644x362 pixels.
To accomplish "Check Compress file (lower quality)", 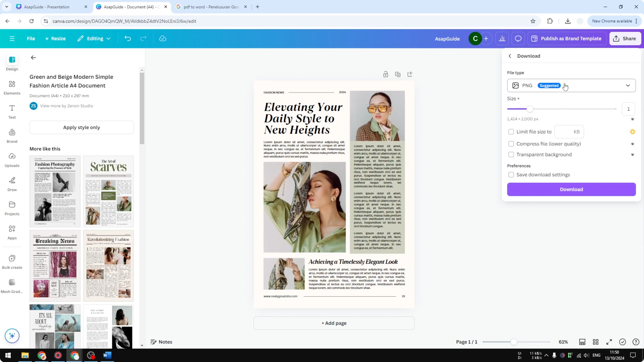I will point(511,144).
